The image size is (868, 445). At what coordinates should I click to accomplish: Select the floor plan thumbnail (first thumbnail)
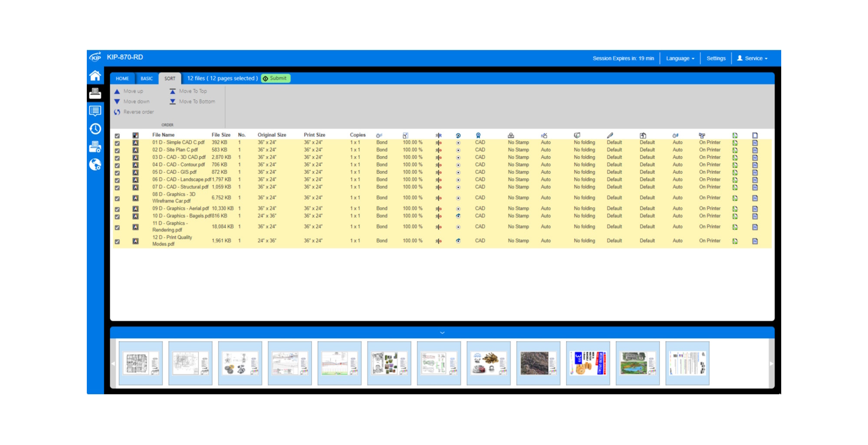[141, 363]
